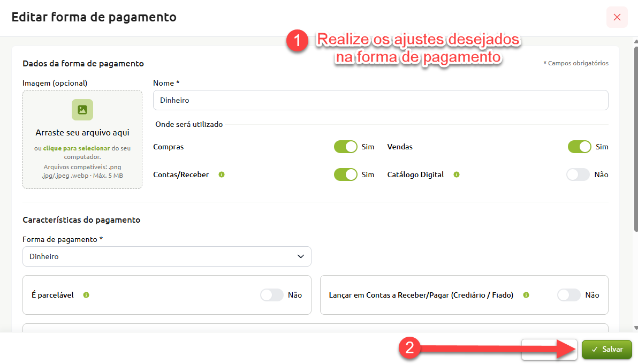Screen dimensions: 638x364
Task: Click the 'Características do pagamento' heading
Action: 81,220
